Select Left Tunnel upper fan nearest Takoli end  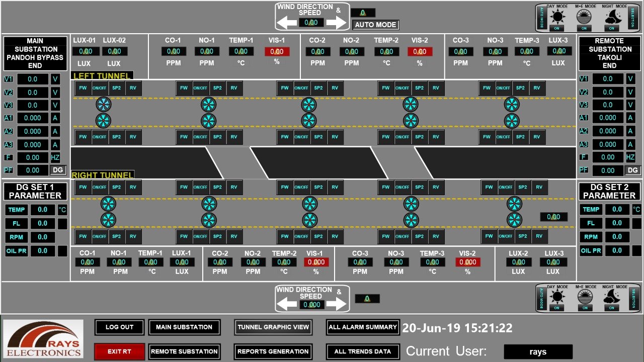coord(512,105)
